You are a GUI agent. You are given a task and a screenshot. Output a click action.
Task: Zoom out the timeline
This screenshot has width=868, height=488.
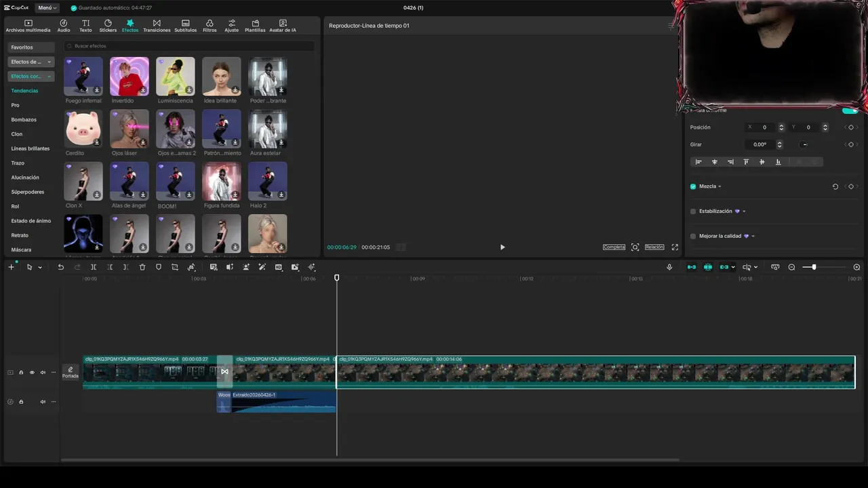(x=791, y=267)
